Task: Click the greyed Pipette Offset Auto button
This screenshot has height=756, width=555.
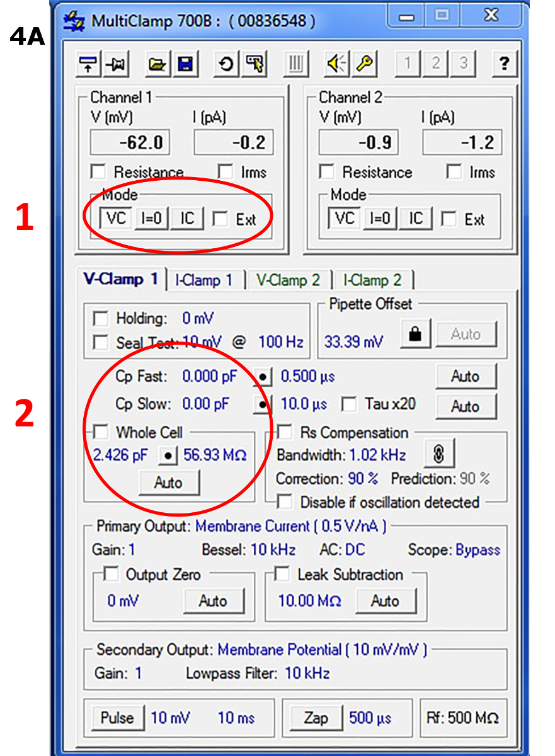Action: [466, 334]
